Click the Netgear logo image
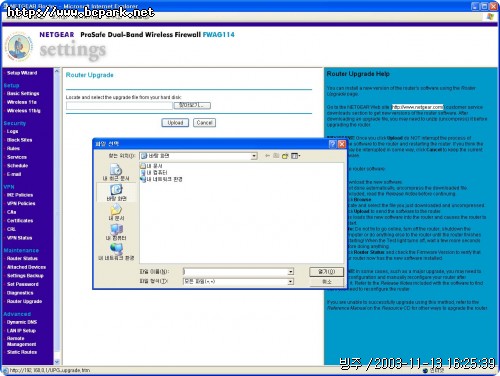Screen dimensions: 500x376 (x=19, y=46)
